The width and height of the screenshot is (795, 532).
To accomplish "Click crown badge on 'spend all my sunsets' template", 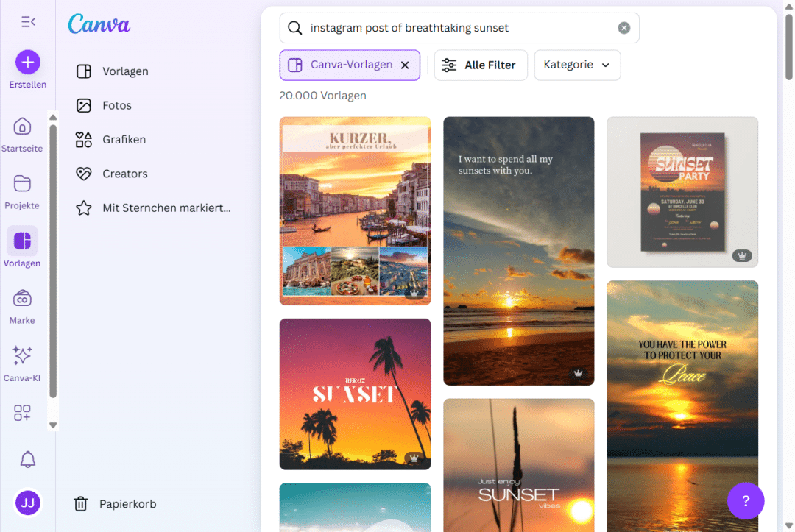I will click(x=578, y=374).
